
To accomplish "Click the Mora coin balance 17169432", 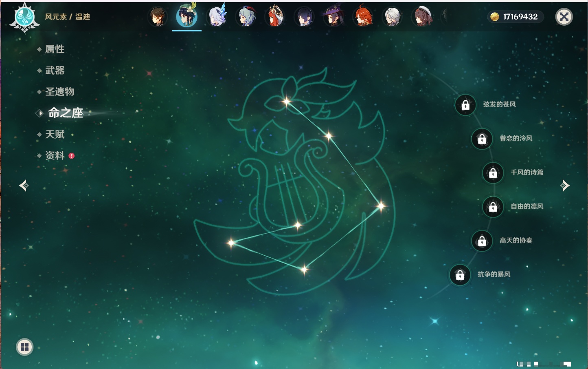I will 515,17.
